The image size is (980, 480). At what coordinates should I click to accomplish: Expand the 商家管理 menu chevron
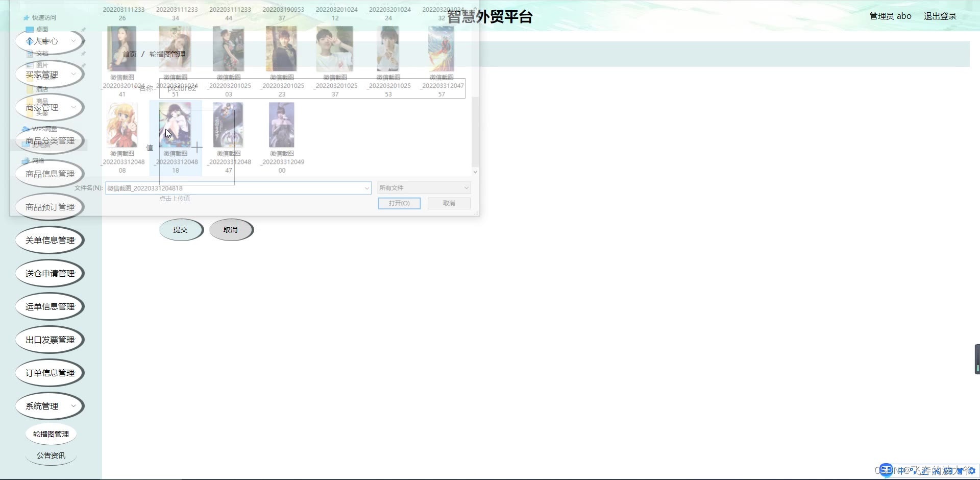(x=73, y=107)
